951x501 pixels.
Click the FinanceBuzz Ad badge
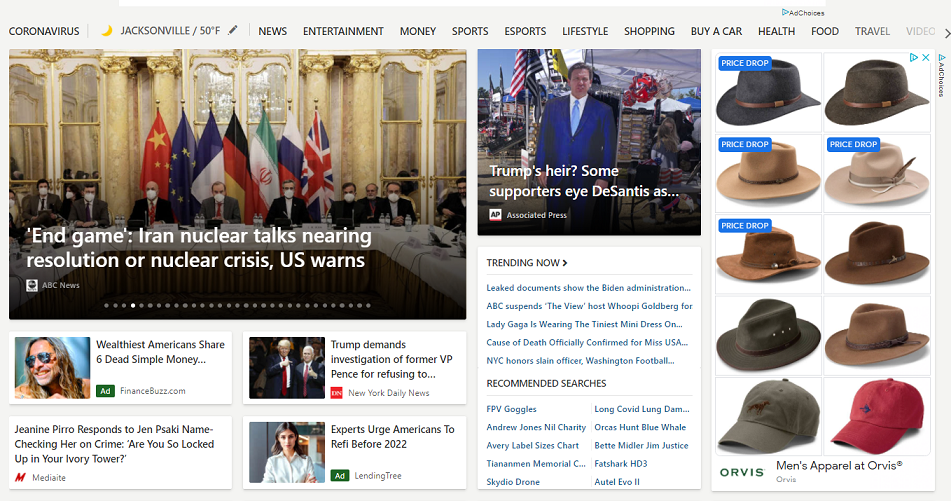(105, 391)
